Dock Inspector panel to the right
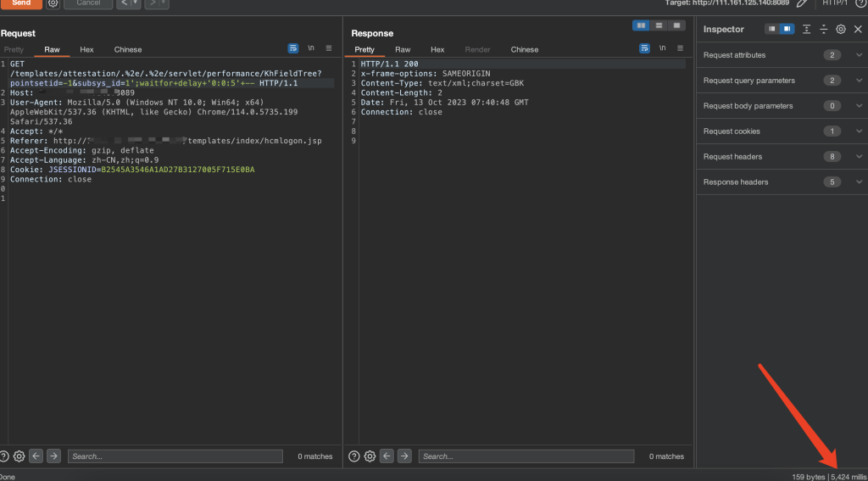 (787, 29)
